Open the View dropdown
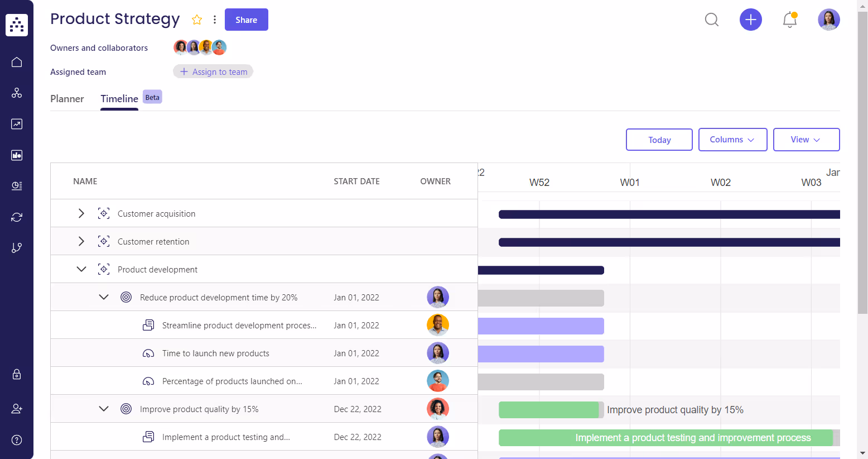The image size is (868, 459). (806, 140)
